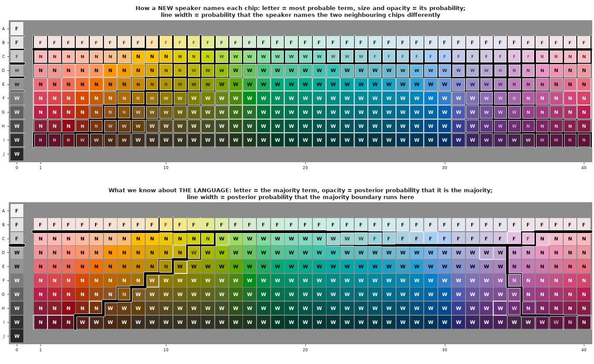Click the pink N chip at row C, column 40 in the bottom chart
The width and height of the screenshot is (594, 364).
tap(584, 239)
